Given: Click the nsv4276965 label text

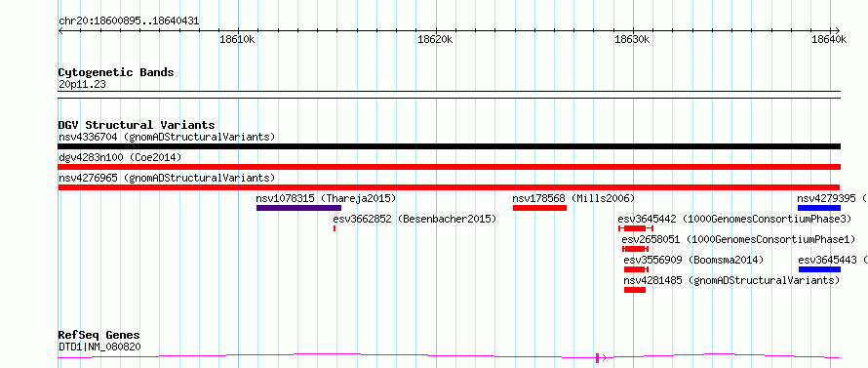Looking at the screenshot, I should point(167,178).
